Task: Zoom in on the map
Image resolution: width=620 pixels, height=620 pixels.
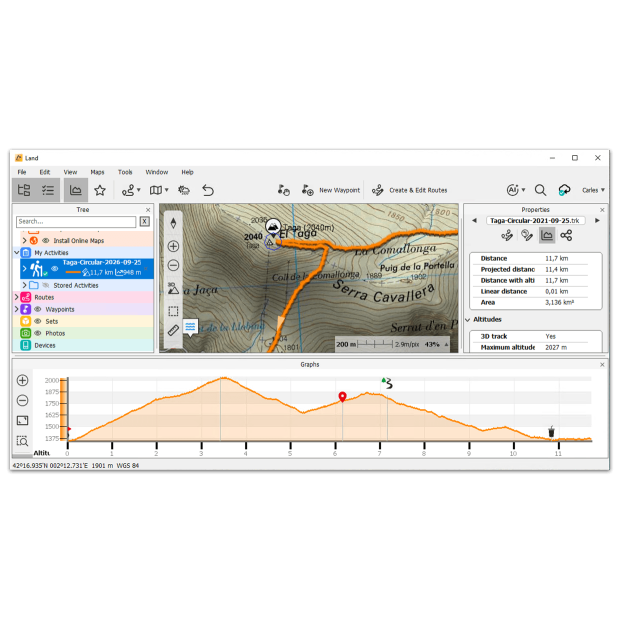Action: tap(173, 246)
